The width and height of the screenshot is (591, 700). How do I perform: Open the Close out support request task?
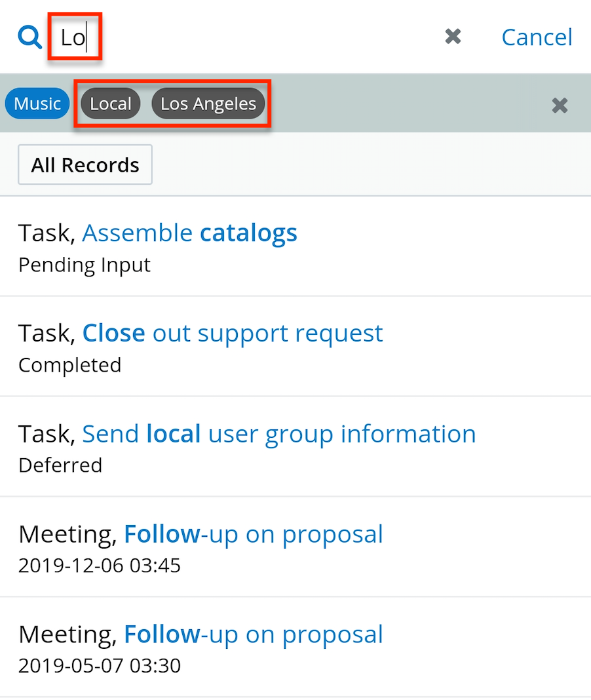click(x=233, y=333)
